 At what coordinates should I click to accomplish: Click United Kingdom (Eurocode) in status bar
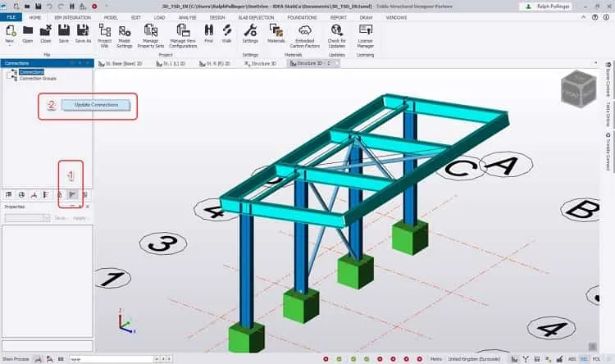(474, 359)
